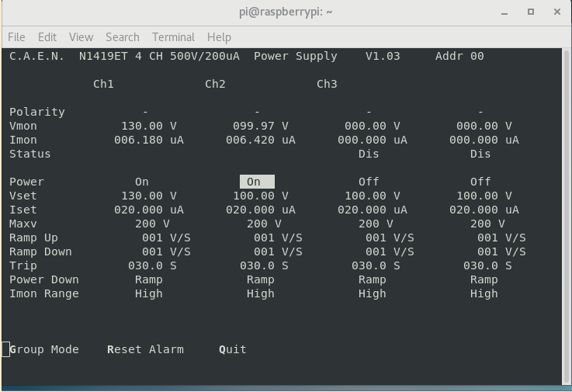Toggle the highlighted Ch2 Power On field

click(256, 182)
